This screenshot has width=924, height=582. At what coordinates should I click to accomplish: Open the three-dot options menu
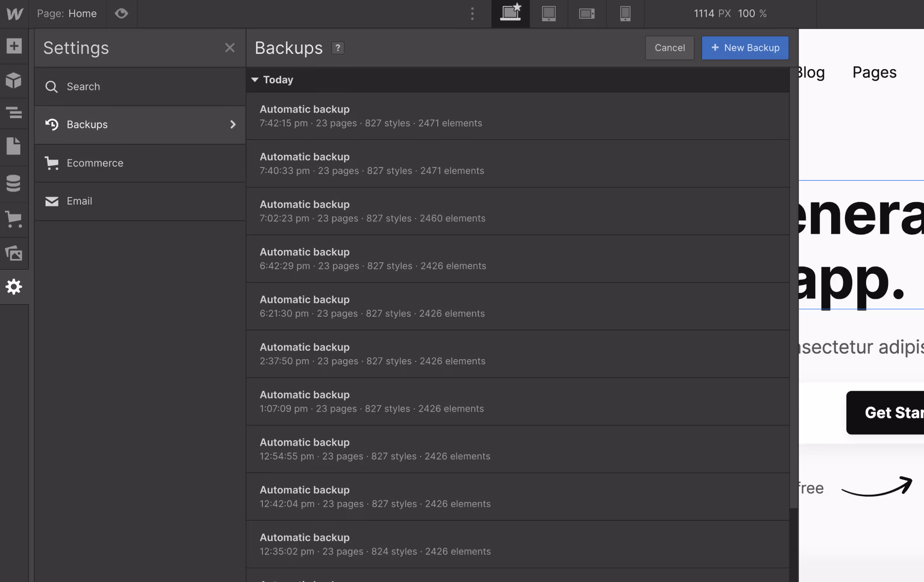tap(472, 13)
